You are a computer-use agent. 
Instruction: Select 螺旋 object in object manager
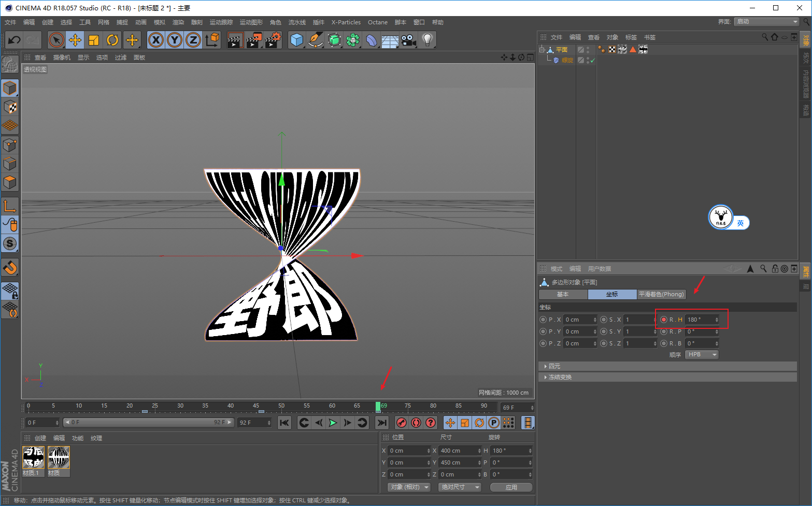[567, 61]
